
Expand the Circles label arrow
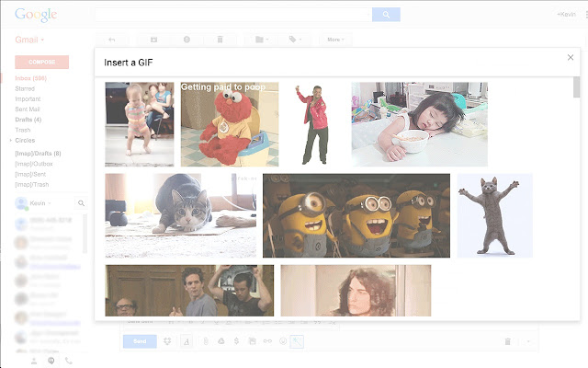coord(11,140)
